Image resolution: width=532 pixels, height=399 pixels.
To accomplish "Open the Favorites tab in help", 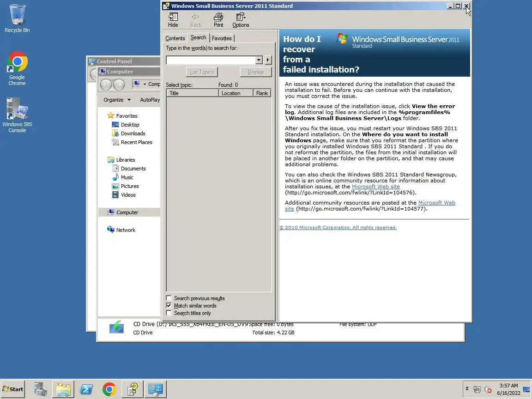I will 222,38.
